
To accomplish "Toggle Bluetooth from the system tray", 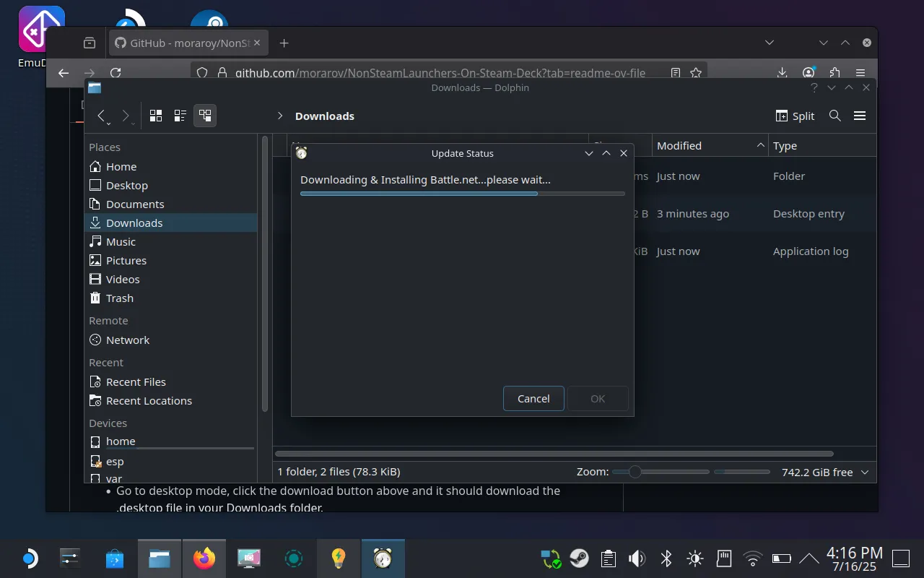I will (x=665, y=558).
